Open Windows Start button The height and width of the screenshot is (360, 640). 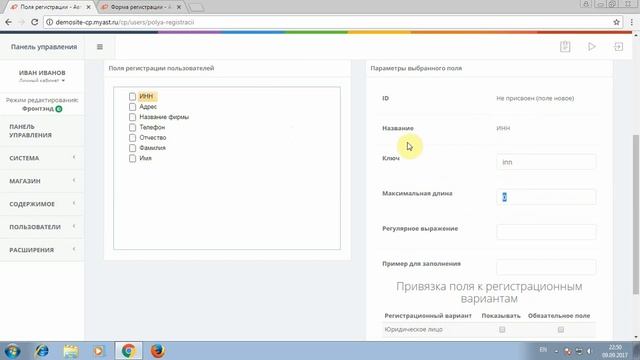coord(12,351)
